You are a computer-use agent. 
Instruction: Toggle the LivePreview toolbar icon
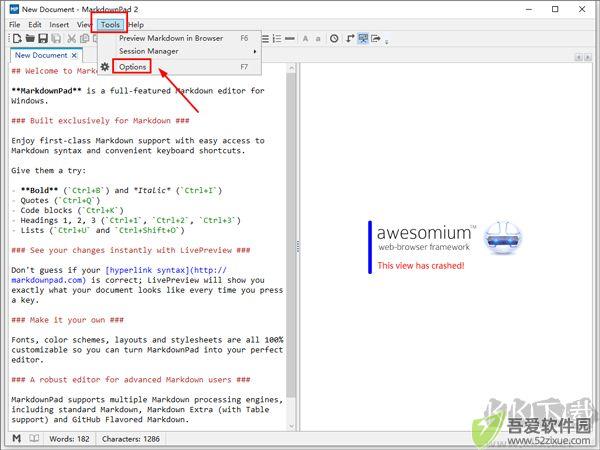click(x=363, y=39)
